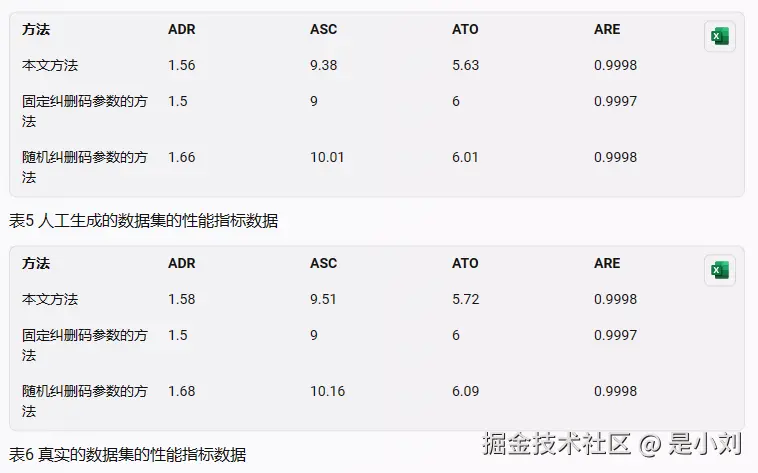758x473 pixels.
Task: Click the 1.56 ADR value in Table 5
Action: (x=182, y=65)
